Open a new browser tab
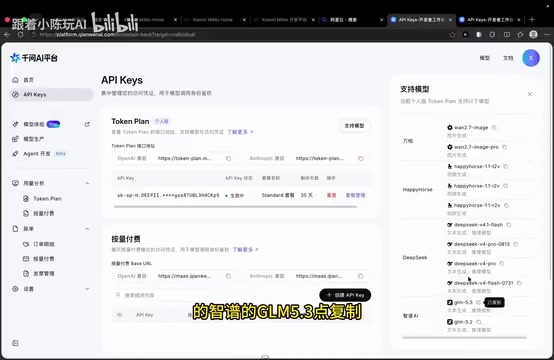Viewport: 554px width, 360px height. 532,20
